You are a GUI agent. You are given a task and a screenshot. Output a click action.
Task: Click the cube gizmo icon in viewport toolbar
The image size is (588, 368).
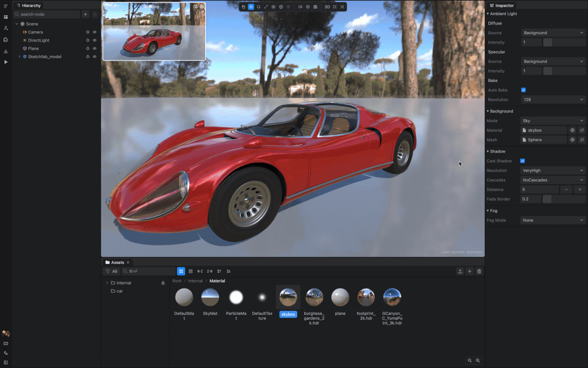click(281, 7)
